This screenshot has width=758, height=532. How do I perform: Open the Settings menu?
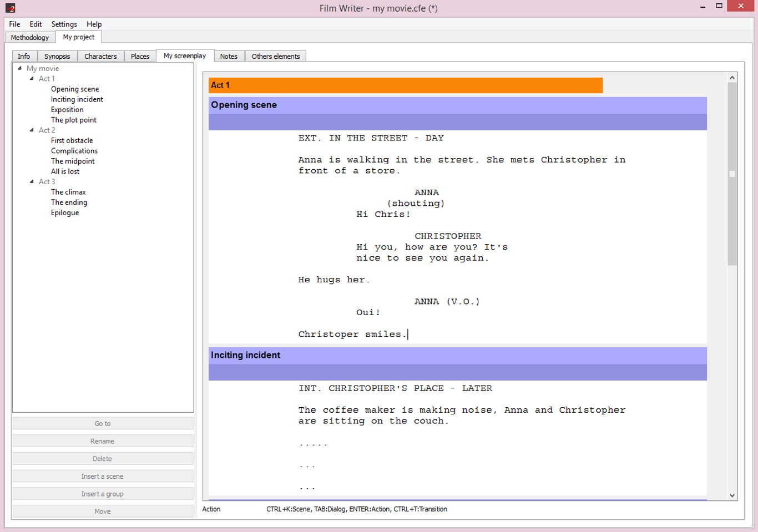click(x=64, y=24)
